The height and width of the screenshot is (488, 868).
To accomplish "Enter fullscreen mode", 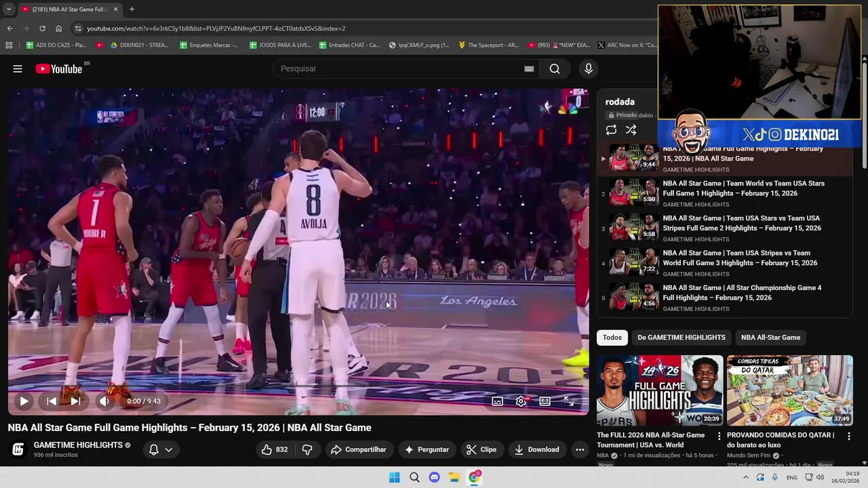I will click(569, 401).
